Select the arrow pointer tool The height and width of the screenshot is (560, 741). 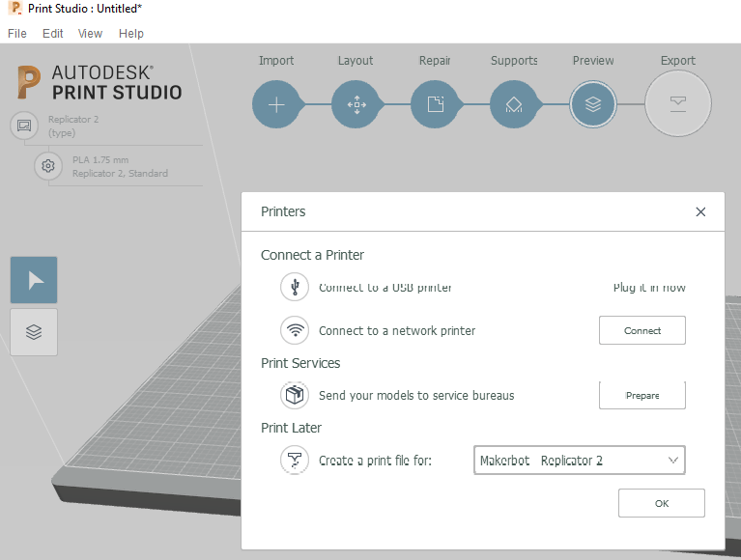point(34,280)
